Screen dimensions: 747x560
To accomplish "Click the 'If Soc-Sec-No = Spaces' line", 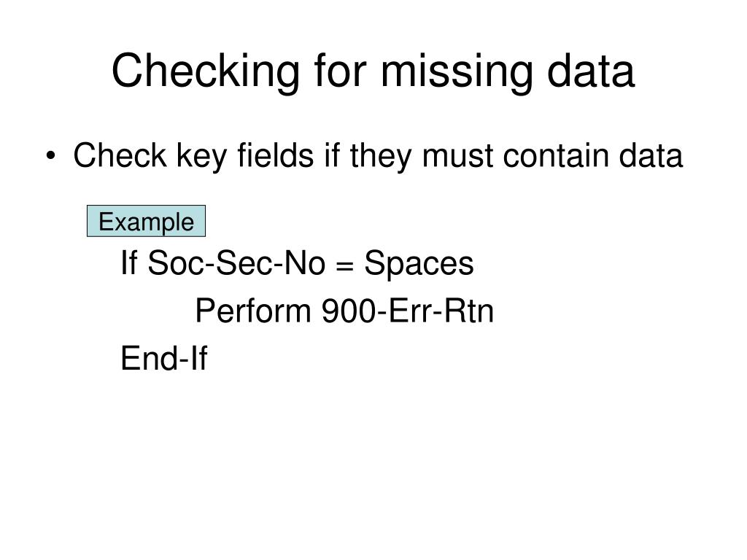I will coord(297,263).
